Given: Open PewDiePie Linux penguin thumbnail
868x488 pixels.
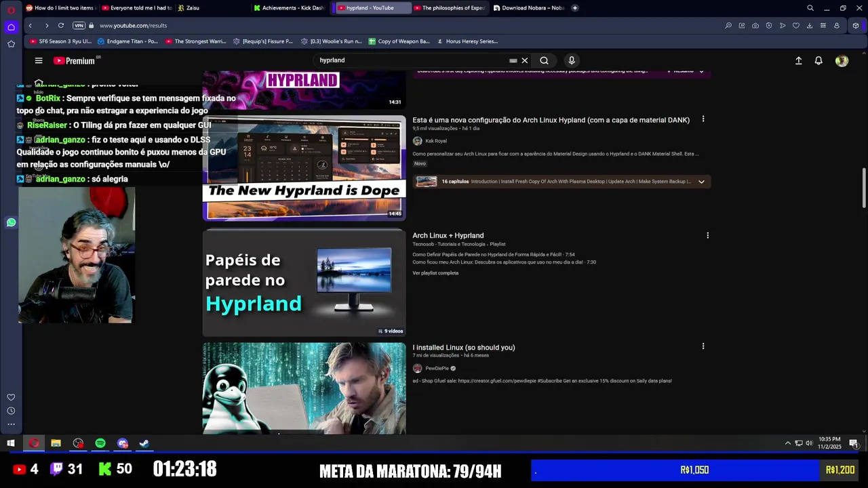Looking at the screenshot, I should click(304, 388).
